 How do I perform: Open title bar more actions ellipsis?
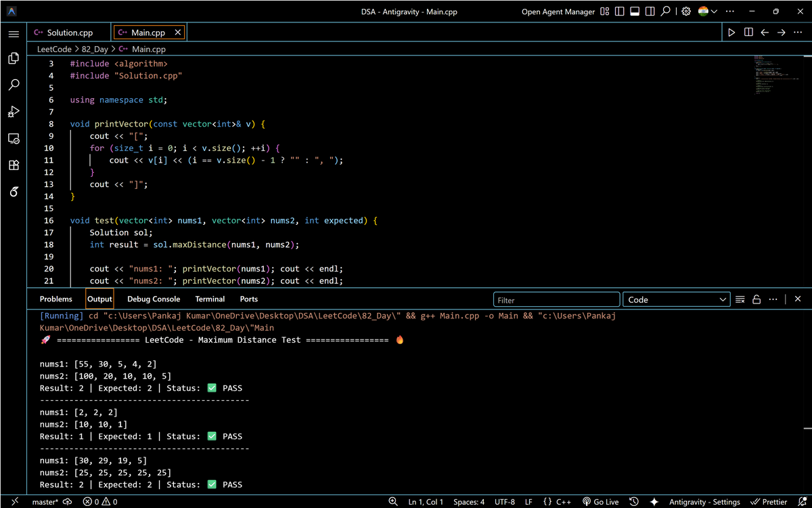[729, 12]
